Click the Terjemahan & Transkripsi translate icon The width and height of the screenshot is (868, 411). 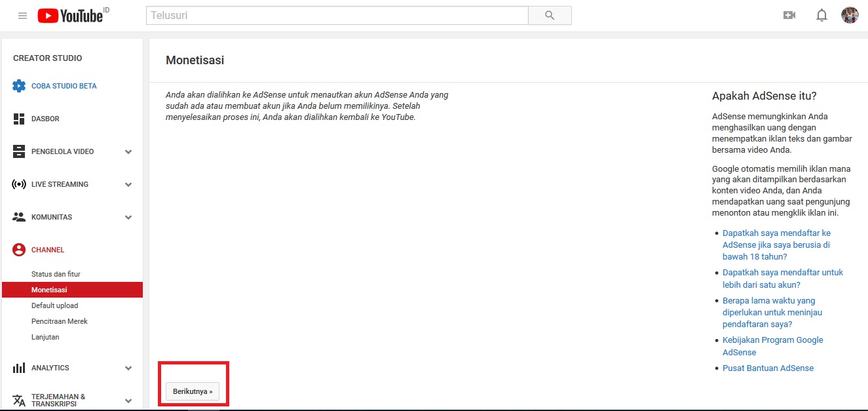[x=19, y=400]
